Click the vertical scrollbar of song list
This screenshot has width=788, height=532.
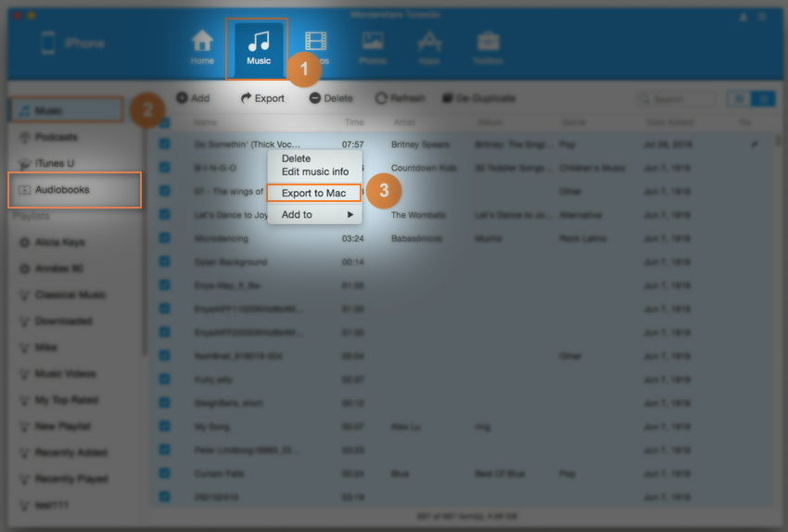(x=777, y=278)
